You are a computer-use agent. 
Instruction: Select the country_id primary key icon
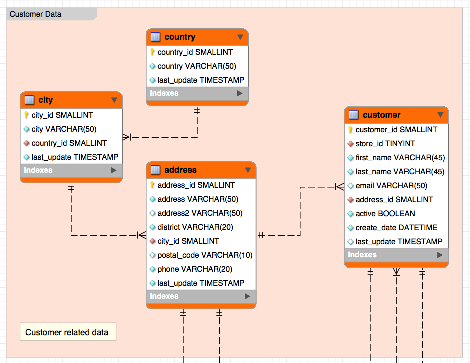pyautogui.click(x=152, y=52)
